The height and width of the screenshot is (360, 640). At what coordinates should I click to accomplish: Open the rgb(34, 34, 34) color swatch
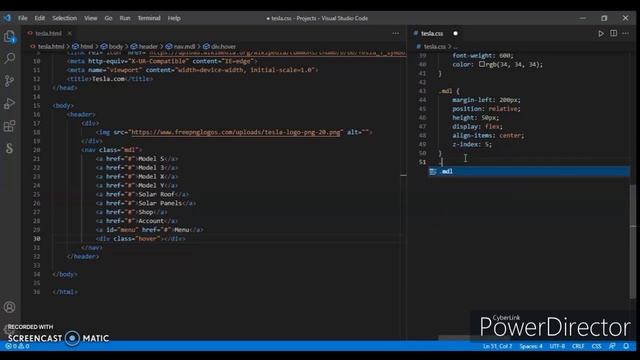click(482, 64)
